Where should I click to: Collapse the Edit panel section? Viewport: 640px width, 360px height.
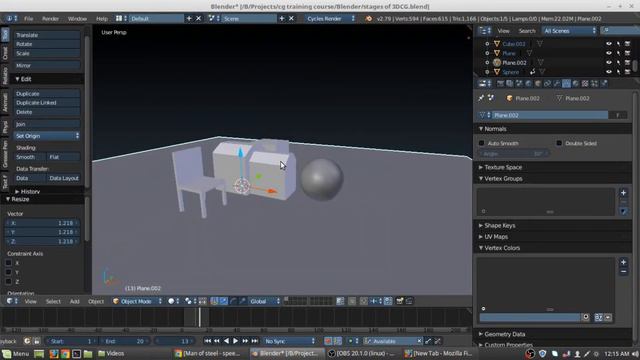point(17,79)
